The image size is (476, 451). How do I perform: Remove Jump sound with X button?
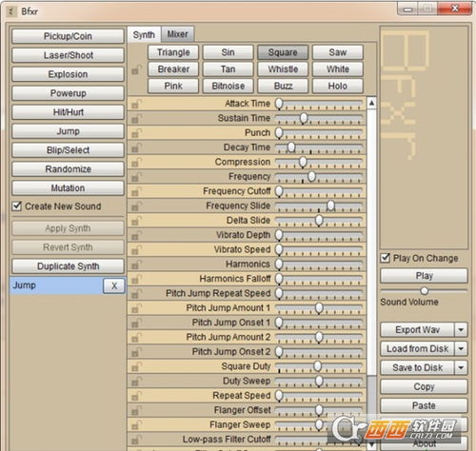pyautogui.click(x=114, y=285)
